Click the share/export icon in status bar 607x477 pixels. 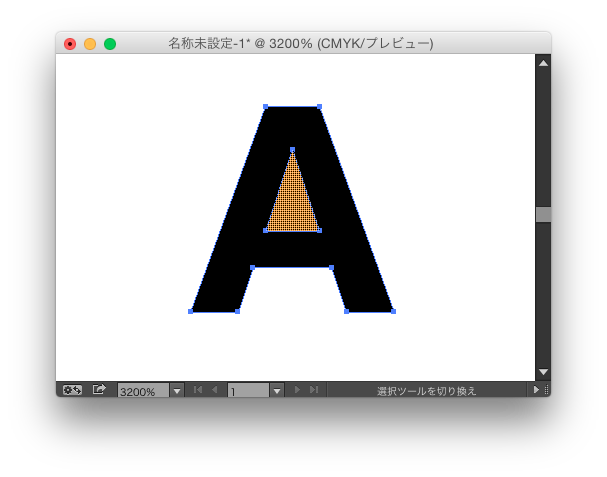[99, 389]
